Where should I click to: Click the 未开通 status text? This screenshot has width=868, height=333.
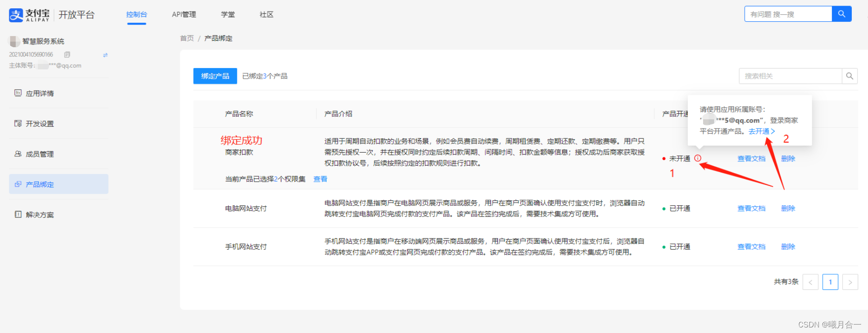pos(680,159)
